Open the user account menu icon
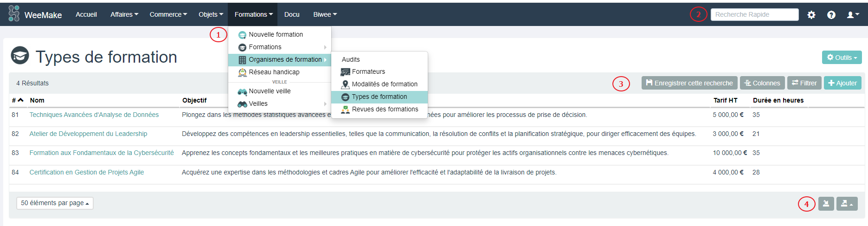This screenshot has width=868, height=226. [853, 15]
